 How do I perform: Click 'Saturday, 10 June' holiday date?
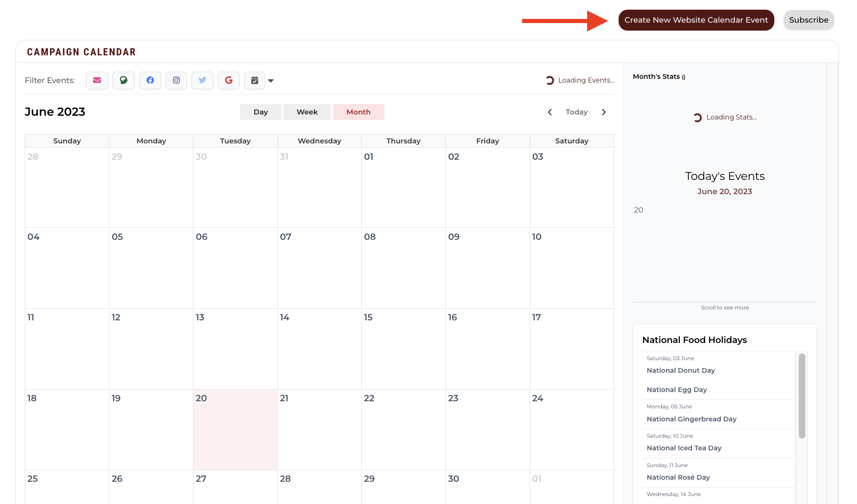[x=670, y=436]
